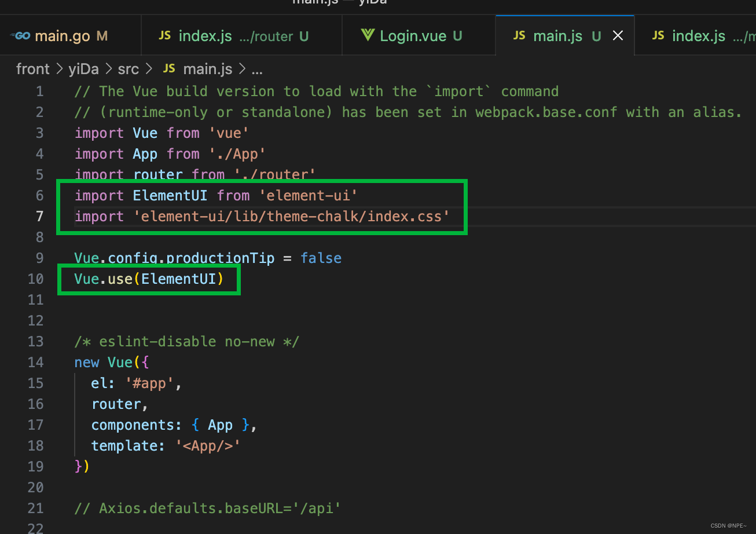Image resolution: width=756 pixels, height=534 pixels.
Task: Open the yiDa breadcrumb folder
Action: click(x=83, y=69)
